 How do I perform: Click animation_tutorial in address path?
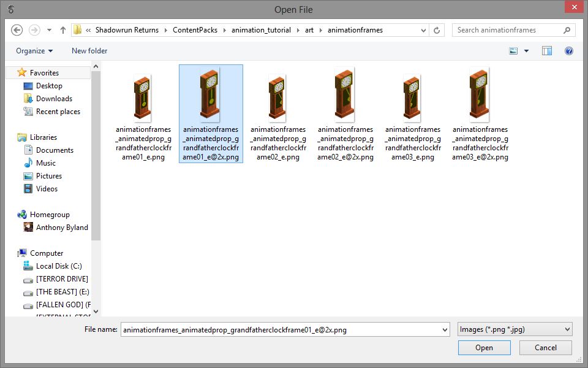click(x=261, y=30)
